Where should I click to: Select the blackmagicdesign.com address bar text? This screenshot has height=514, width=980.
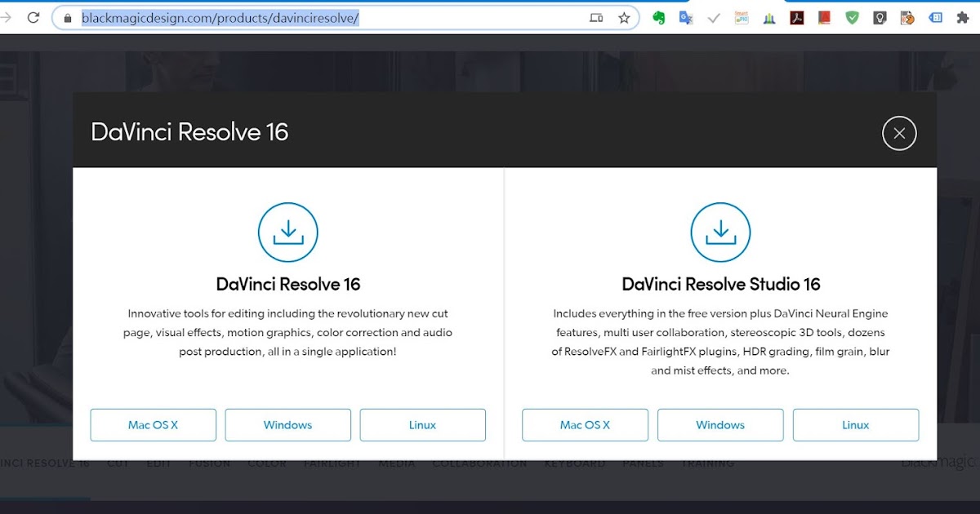point(220,17)
